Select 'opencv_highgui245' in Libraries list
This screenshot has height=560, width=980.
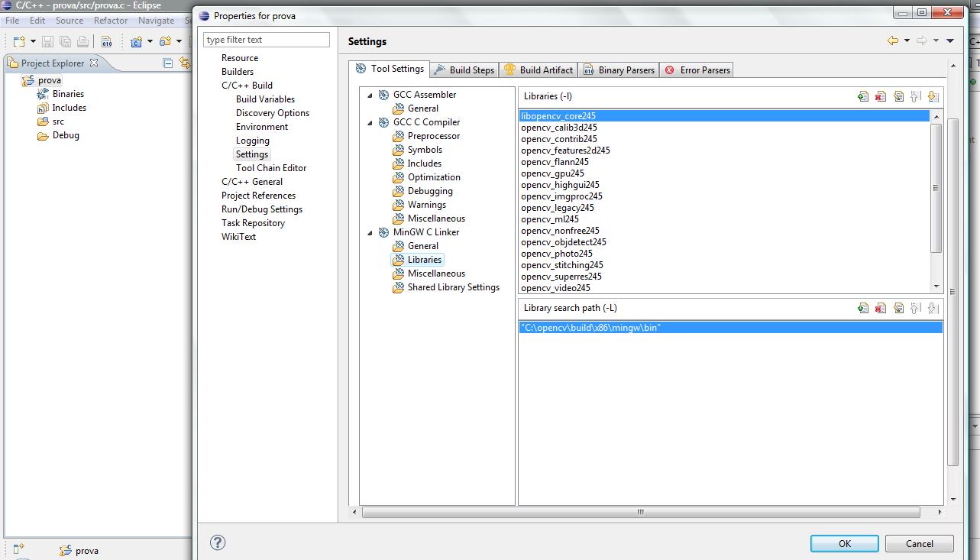click(560, 185)
